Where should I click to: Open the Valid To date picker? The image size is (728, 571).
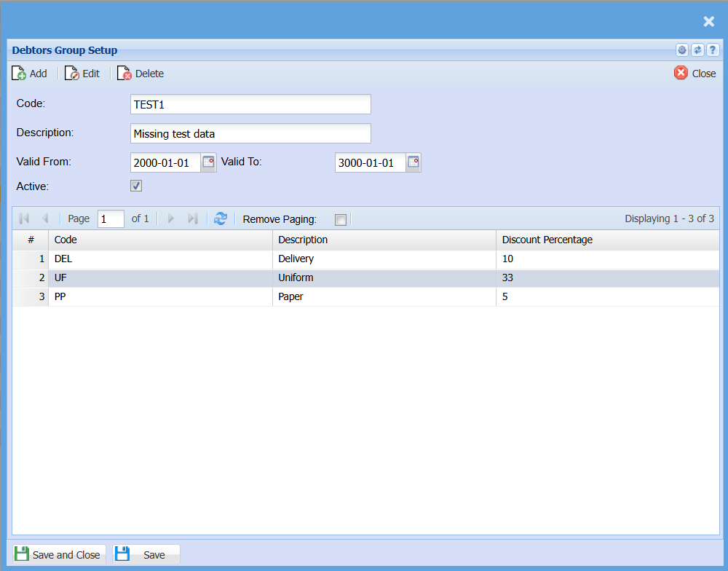(x=414, y=162)
